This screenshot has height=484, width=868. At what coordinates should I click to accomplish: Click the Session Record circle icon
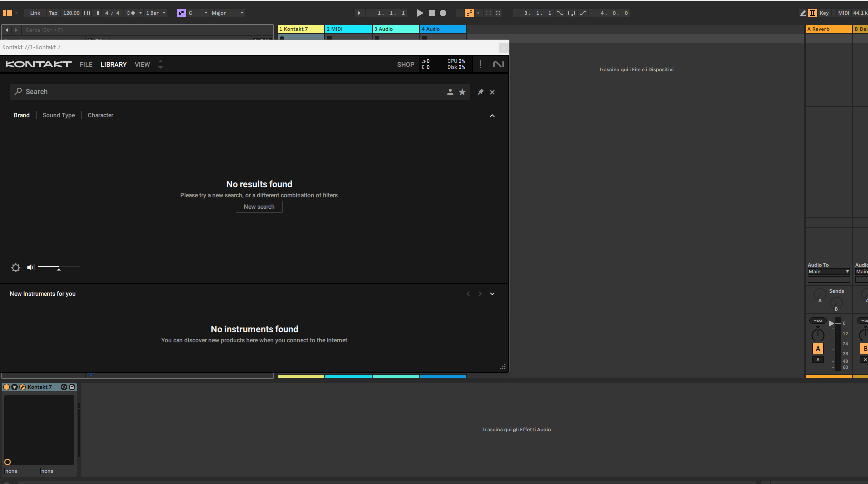tap(498, 13)
